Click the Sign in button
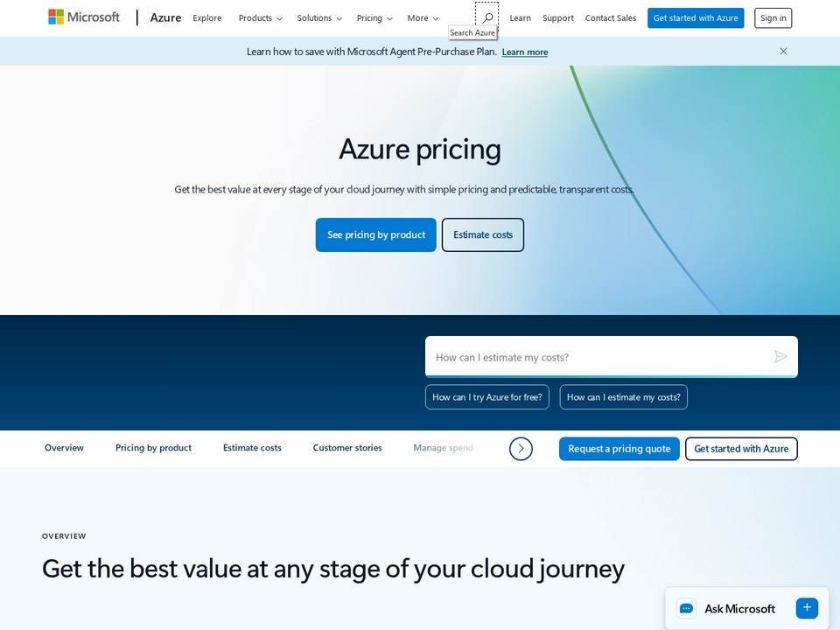The height and width of the screenshot is (630, 840). 773,18
